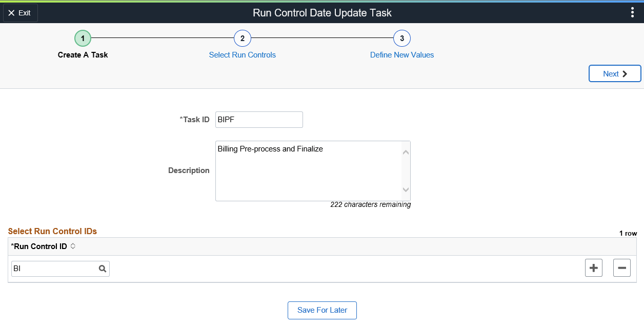Select step 1 circle for Create A Task

coord(83,38)
